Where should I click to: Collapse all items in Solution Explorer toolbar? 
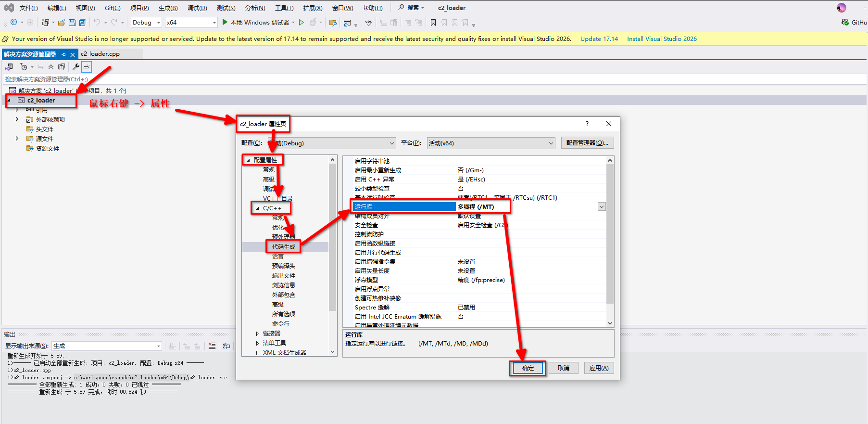coord(51,67)
